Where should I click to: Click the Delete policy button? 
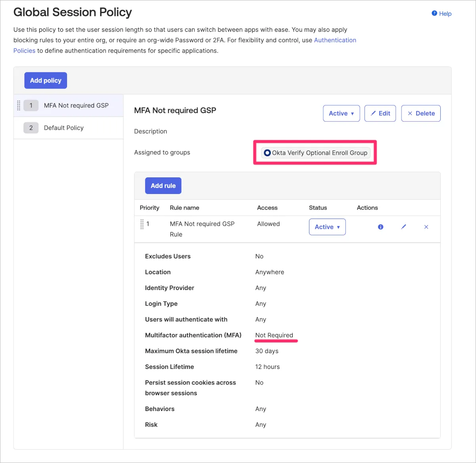click(420, 113)
